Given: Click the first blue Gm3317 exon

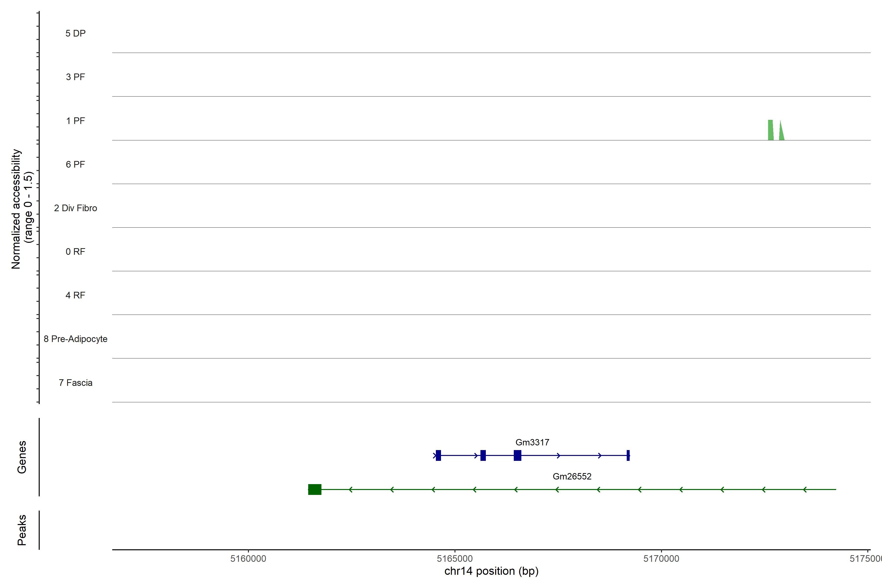Looking at the screenshot, I should point(438,455).
